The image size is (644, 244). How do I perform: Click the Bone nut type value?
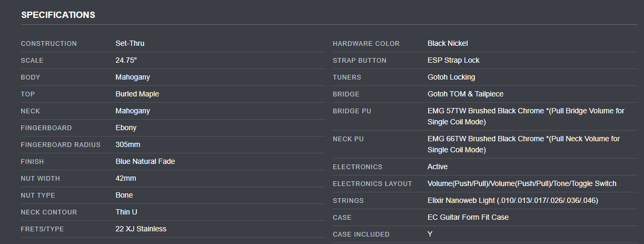point(124,195)
